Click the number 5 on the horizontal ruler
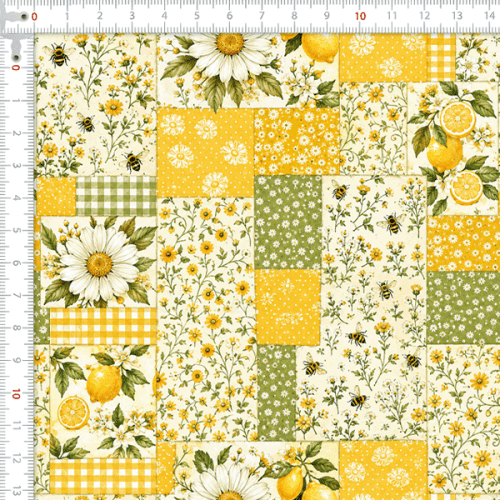 pyautogui.click(x=197, y=16)
